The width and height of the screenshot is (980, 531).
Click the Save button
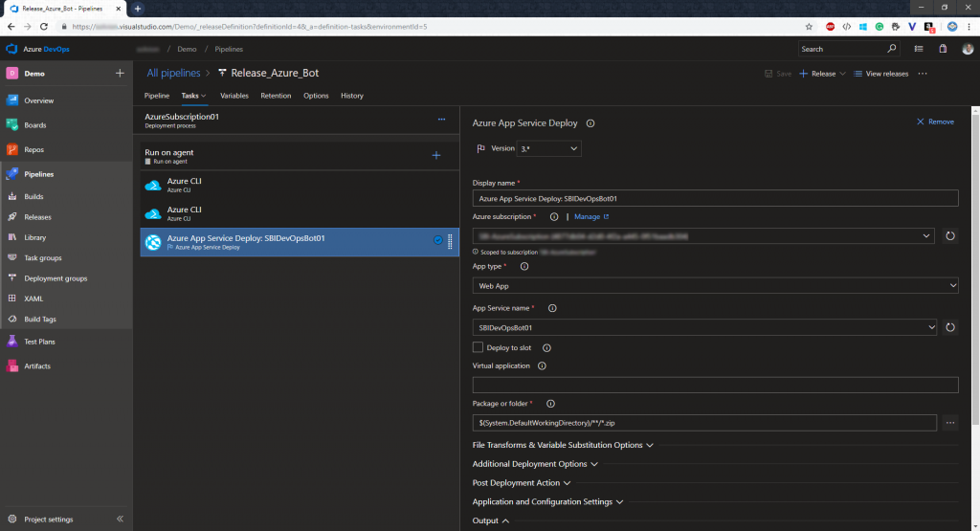[778, 74]
